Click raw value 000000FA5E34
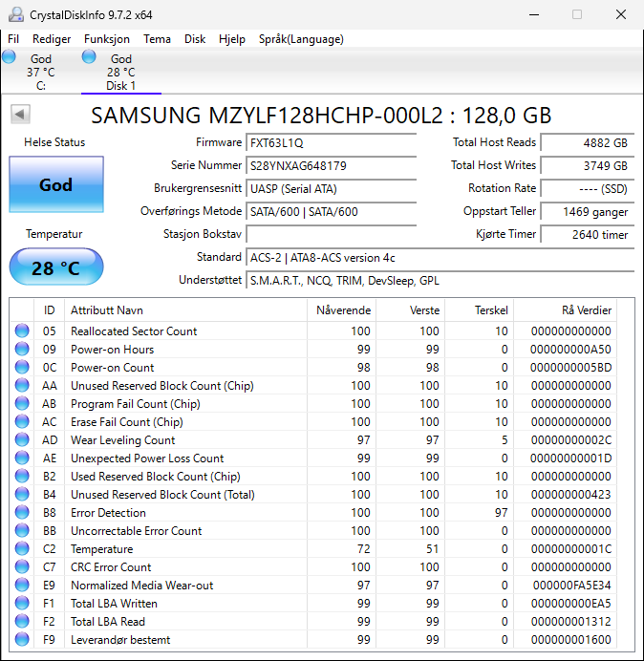This screenshot has height=661, width=644. [572, 586]
